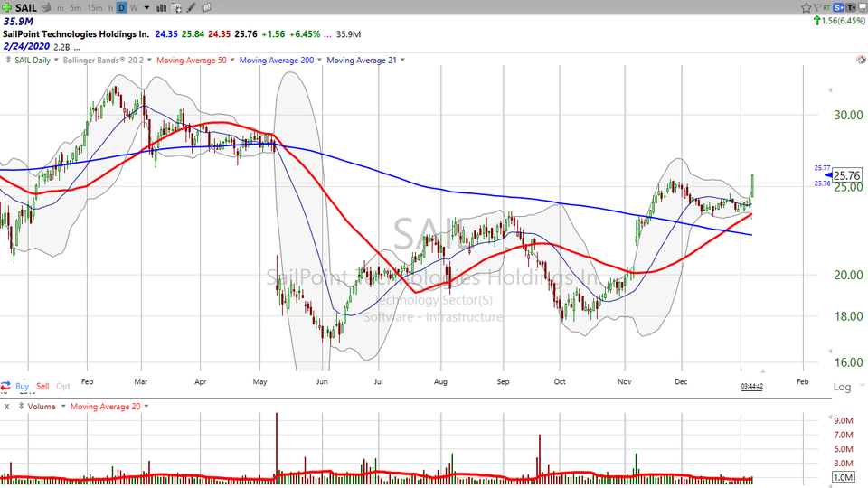Click the upper price scale arrow marker
This screenshot has height=488, width=868.
pos(830,90)
